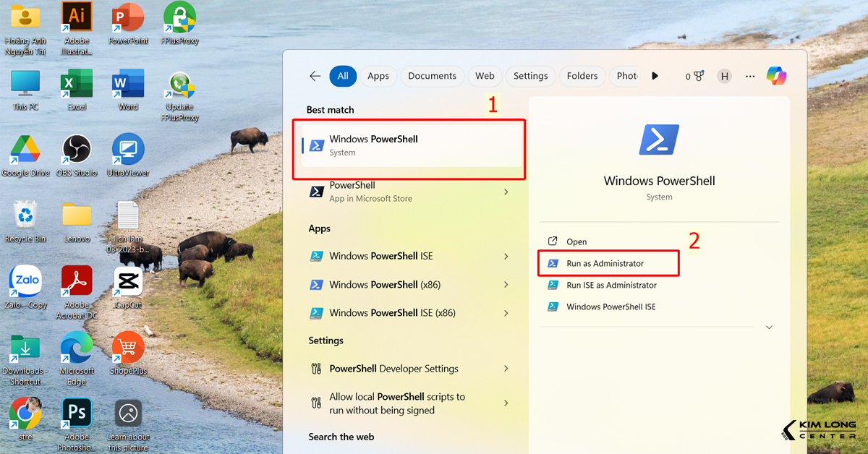Viewport: 868px width, 454px height.
Task: Open Adobe Illustrator desktop shortcut
Action: click(77, 18)
